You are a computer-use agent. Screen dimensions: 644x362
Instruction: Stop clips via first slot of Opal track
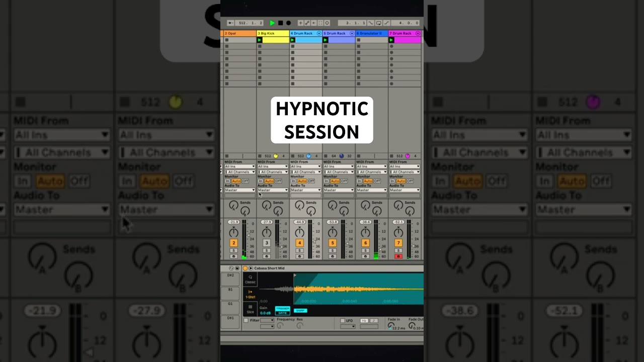tap(227, 40)
